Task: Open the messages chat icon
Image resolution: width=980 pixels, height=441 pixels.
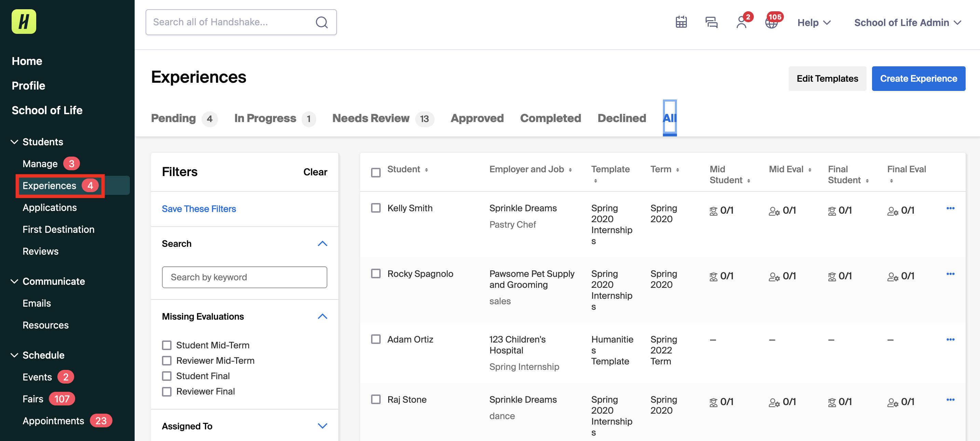Action: (711, 23)
